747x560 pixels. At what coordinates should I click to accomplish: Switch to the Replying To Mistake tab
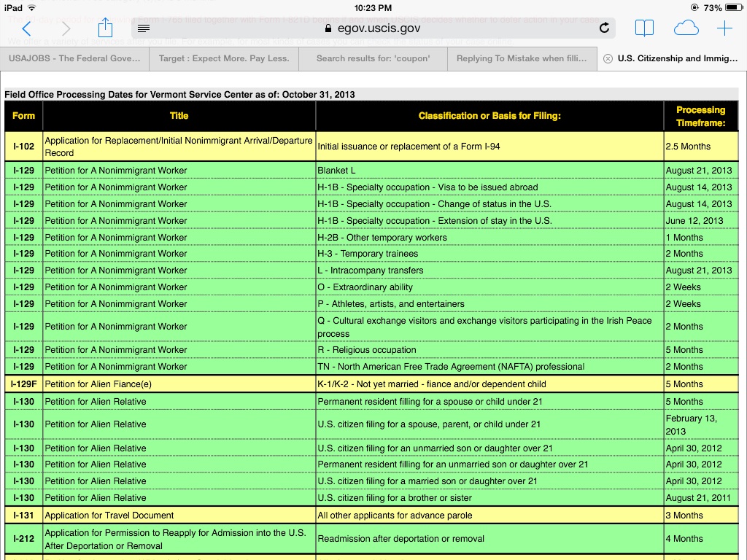click(522, 58)
